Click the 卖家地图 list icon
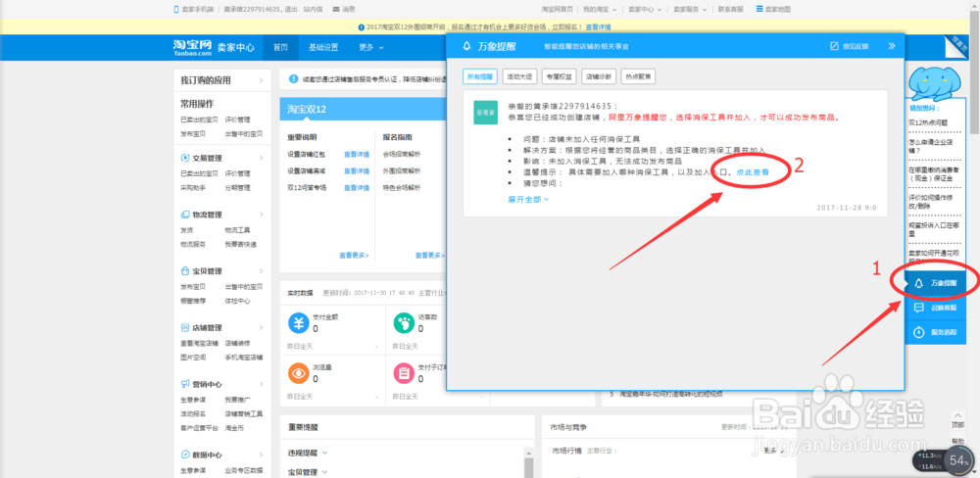The height and width of the screenshot is (478, 980). pyautogui.click(x=759, y=10)
